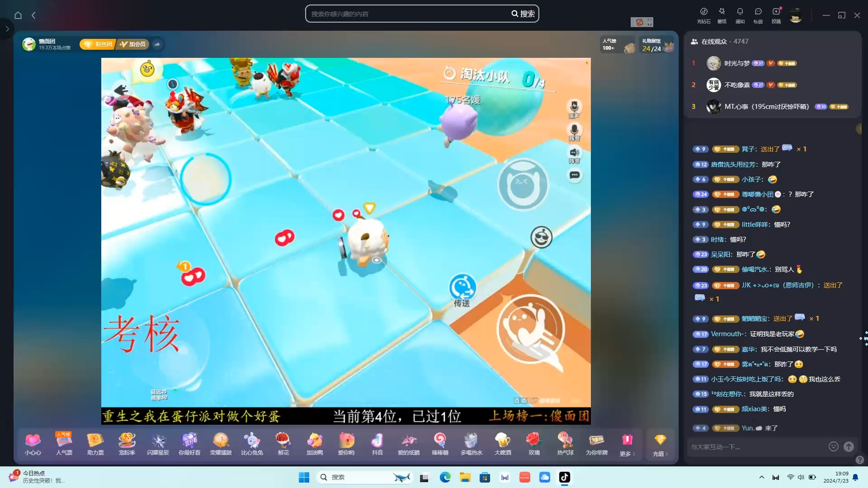Image resolution: width=868 pixels, height=488 pixels.
Task: Click username Vermouth- in chat
Action: point(729,334)
